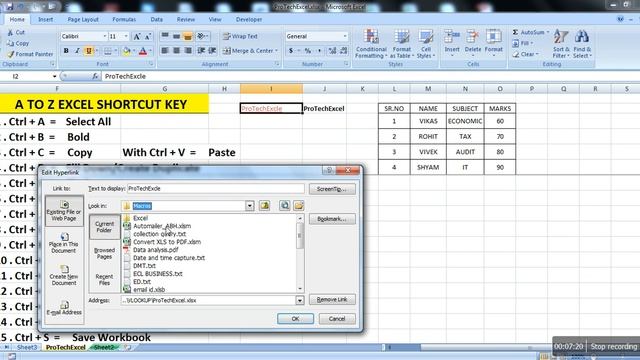Click Browse for File icon
The height and width of the screenshot is (360, 640).
point(299,206)
